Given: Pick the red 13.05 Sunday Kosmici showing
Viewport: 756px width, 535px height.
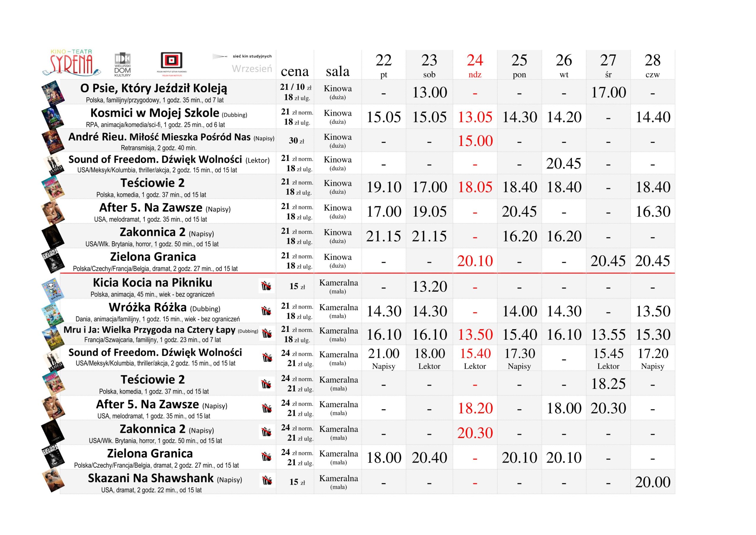Looking at the screenshot, I should (x=475, y=117).
